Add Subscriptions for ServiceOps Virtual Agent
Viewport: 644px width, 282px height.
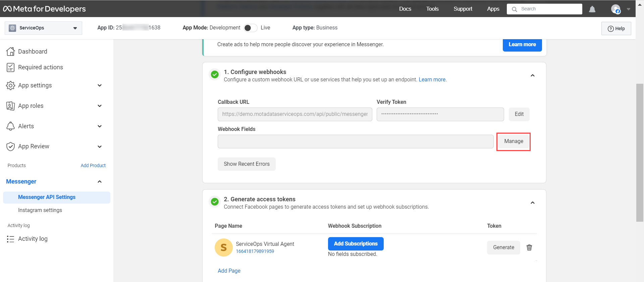(356, 244)
